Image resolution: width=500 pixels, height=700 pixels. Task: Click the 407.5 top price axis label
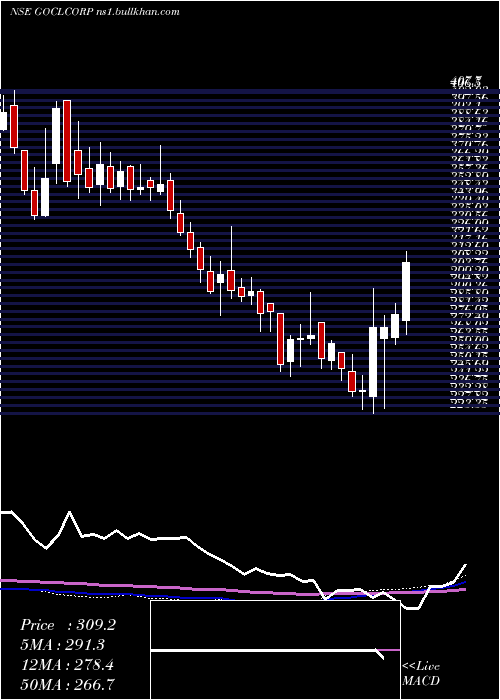pos(466,82)
